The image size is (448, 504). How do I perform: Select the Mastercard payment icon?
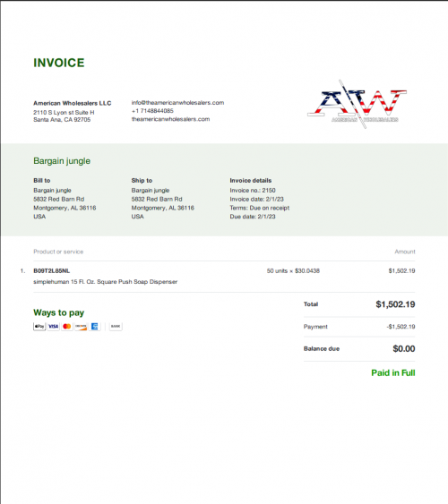pos(67,327)
